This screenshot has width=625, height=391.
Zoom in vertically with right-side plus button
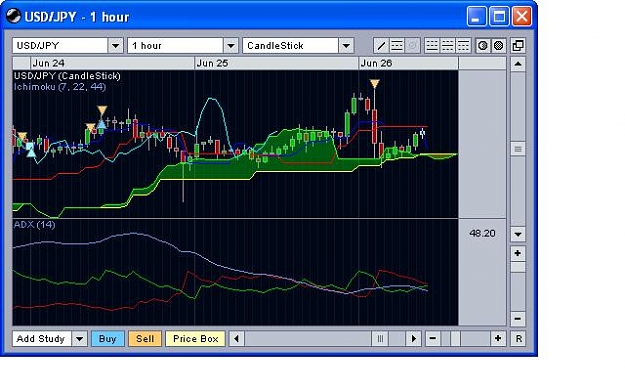[x=518, y=253]
